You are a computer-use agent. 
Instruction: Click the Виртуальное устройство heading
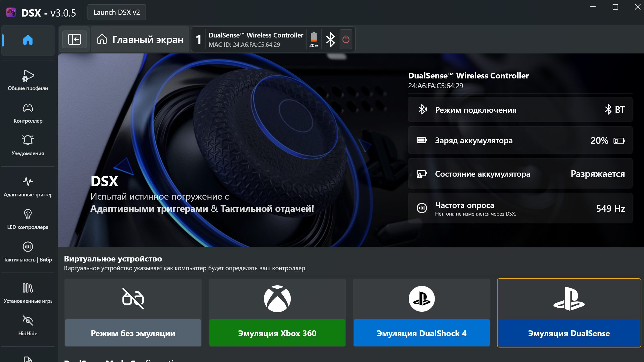click(113, 259)
